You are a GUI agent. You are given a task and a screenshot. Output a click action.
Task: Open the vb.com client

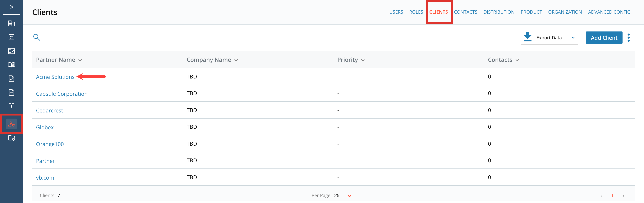click(45, 177)
